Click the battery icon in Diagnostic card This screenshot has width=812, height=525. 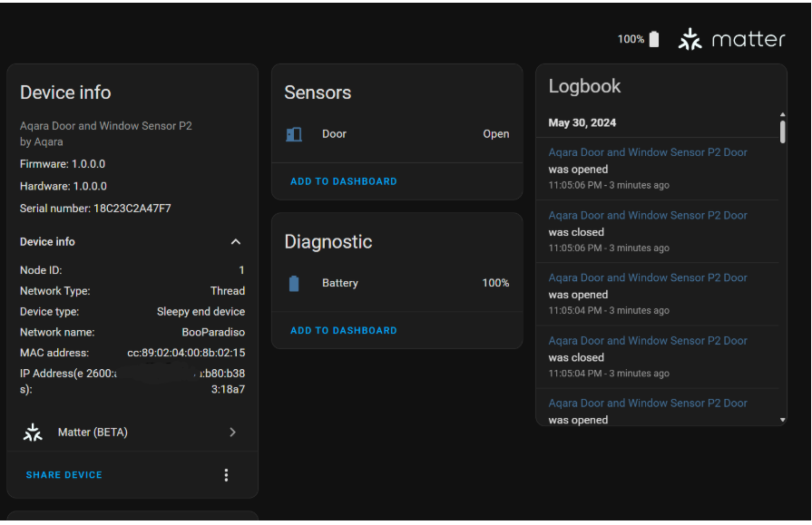tap(294, 284)
